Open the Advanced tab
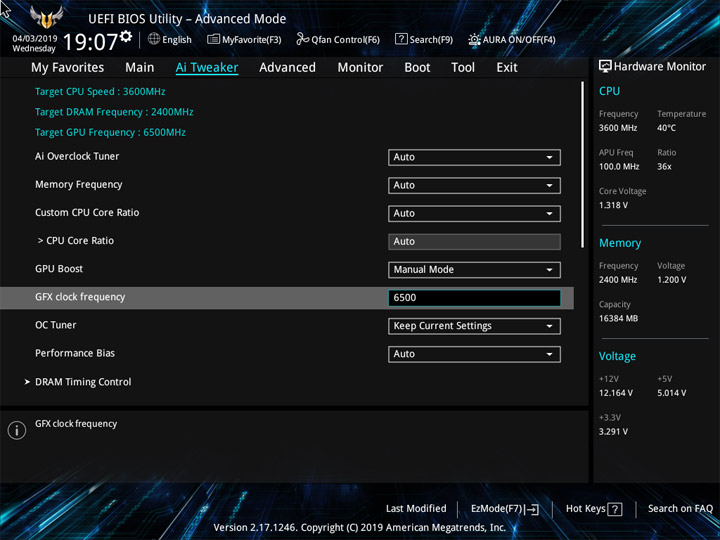This screenshot has height=540, width=720. (287, 68)
